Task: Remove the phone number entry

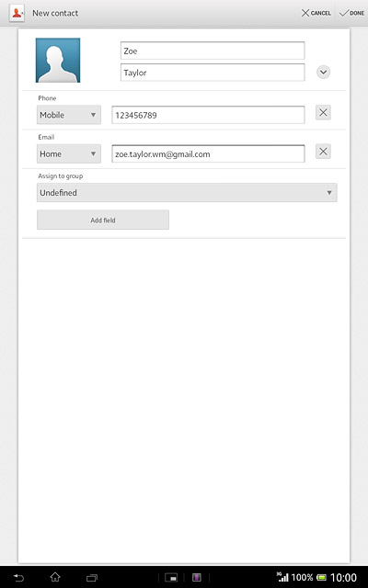Action: 323,112
